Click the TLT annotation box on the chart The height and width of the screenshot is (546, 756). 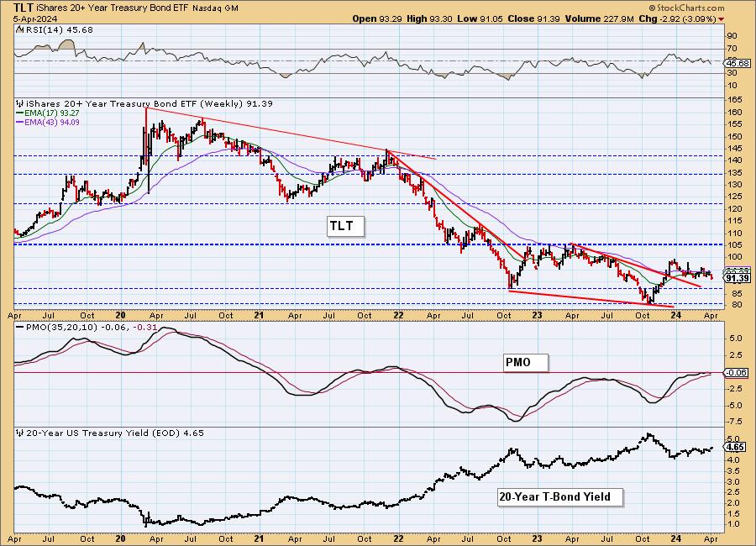click(345, 226)
